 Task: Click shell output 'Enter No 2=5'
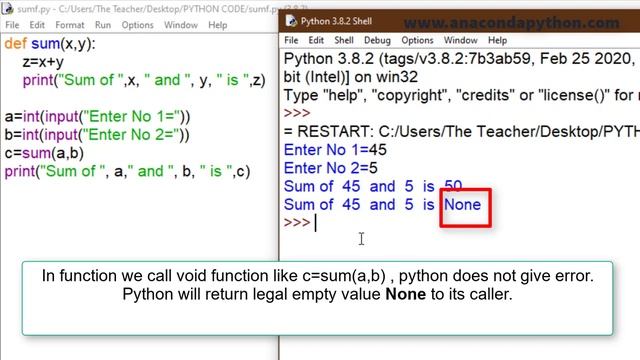(x=331, y=168)
